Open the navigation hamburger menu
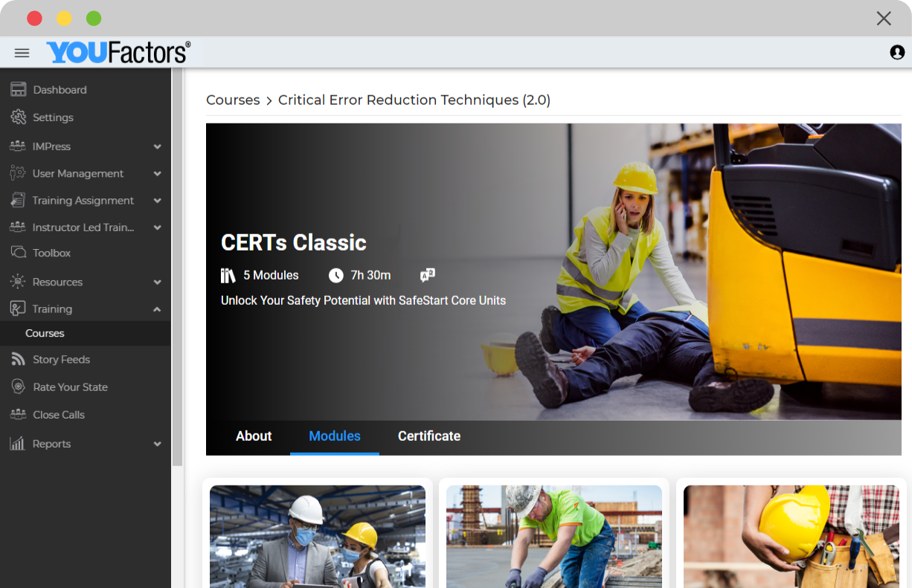The height and width of the screenshot is (588, 912). coord(22,52)
